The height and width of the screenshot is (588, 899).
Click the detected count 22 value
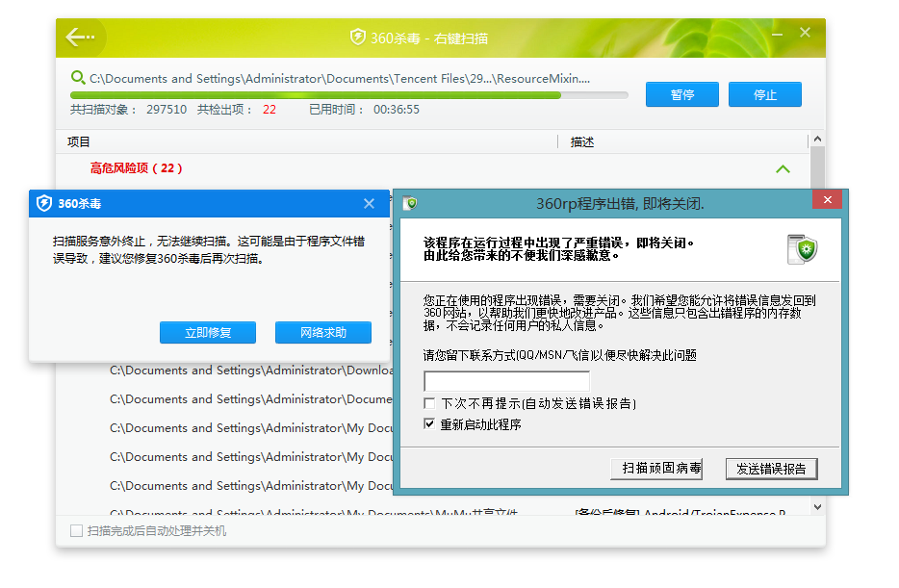pyautogui.click(x=270, y=110)
